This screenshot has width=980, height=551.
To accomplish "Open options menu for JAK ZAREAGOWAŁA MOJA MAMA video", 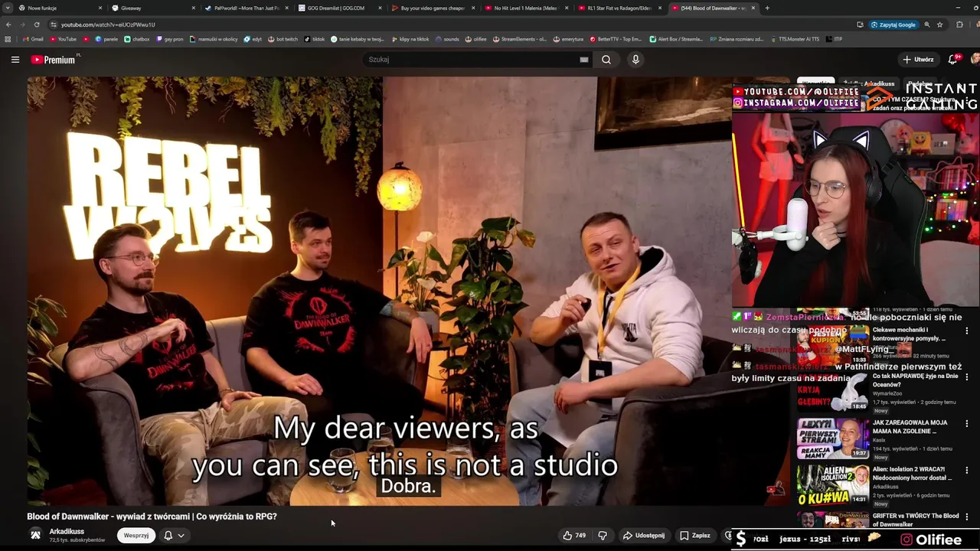I will click(966, 424).
